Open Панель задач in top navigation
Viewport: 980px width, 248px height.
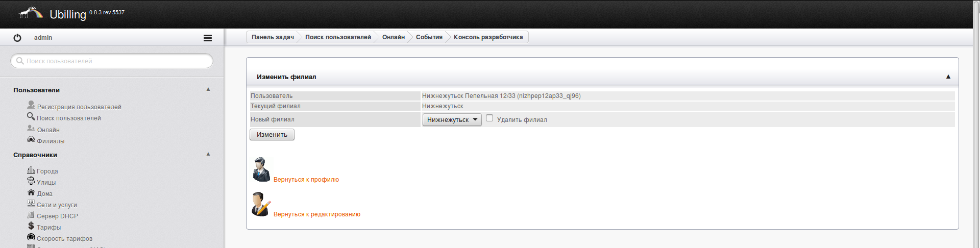tap(273, 37)
